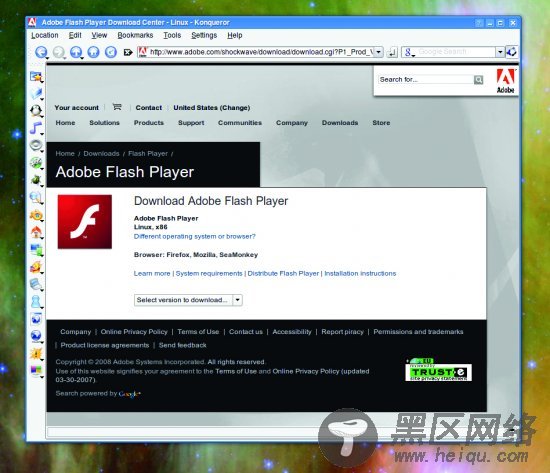Click the Products navigation link

point(149,123)
